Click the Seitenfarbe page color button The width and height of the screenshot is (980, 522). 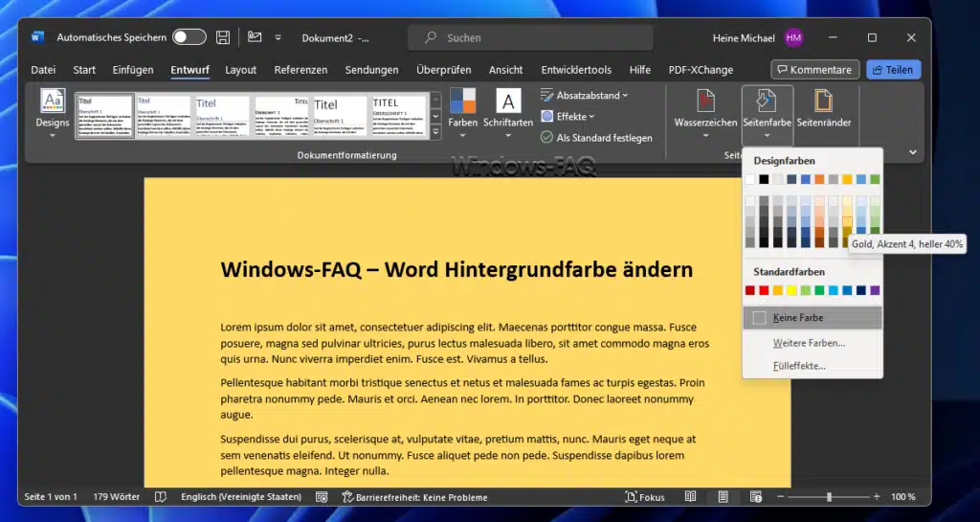coord(767,115)
